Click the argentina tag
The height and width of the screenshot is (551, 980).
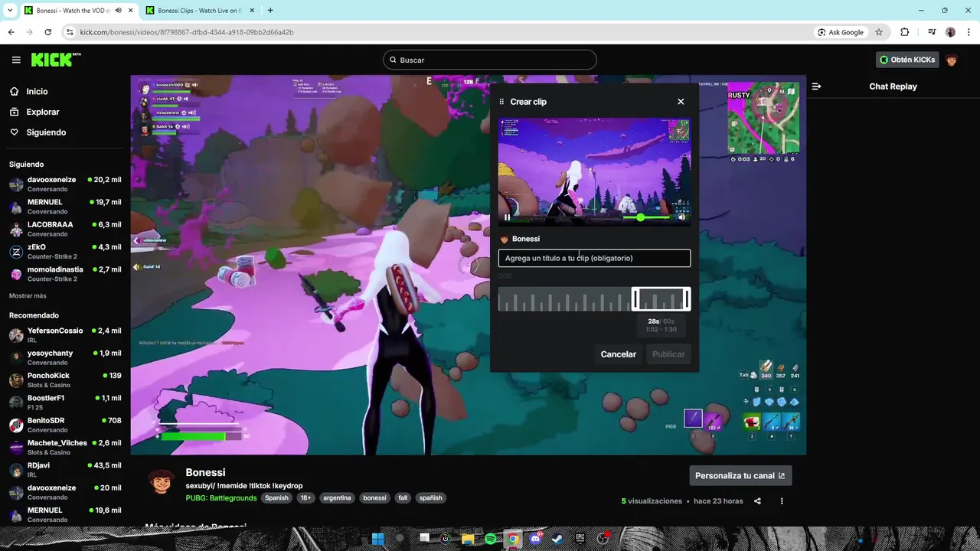[337, 497]
